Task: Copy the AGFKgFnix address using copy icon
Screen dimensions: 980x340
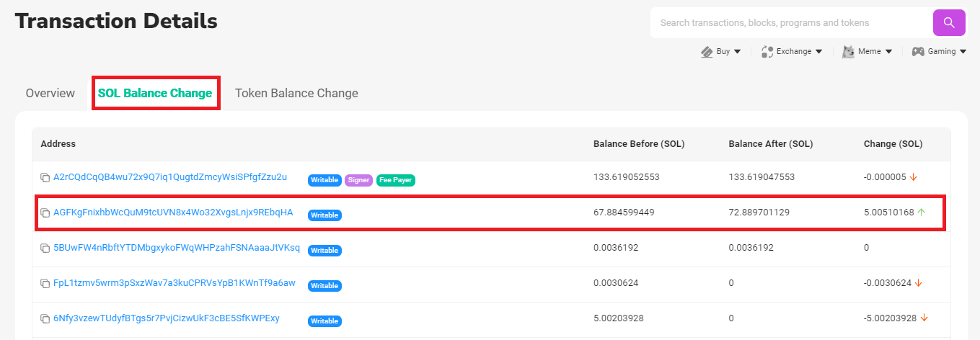Action: point(45,213)
